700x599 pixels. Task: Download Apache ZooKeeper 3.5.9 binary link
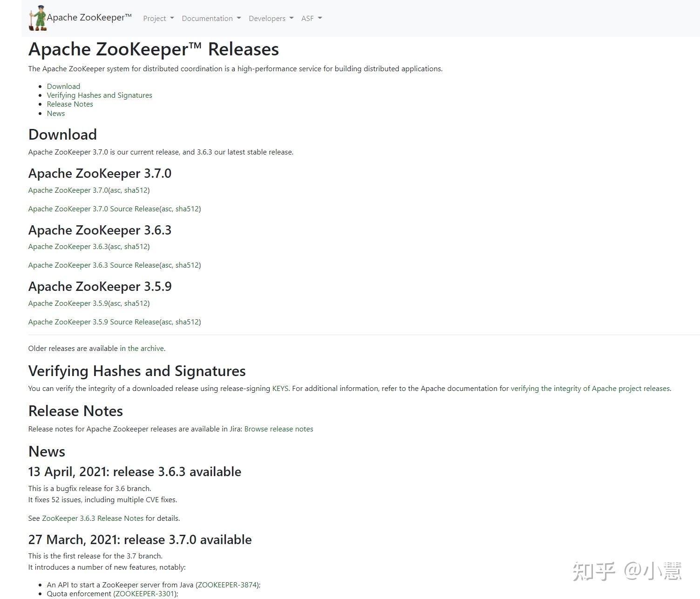(68, 303)
